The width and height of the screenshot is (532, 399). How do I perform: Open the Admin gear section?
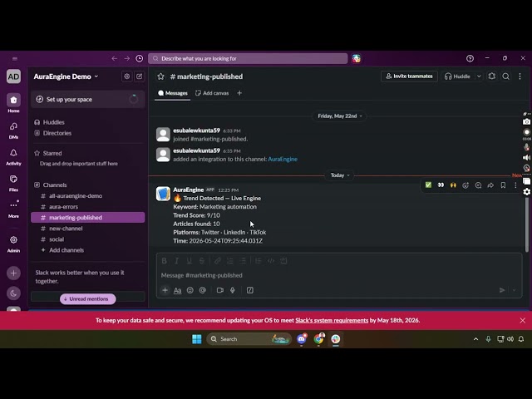tap(13, 244)
